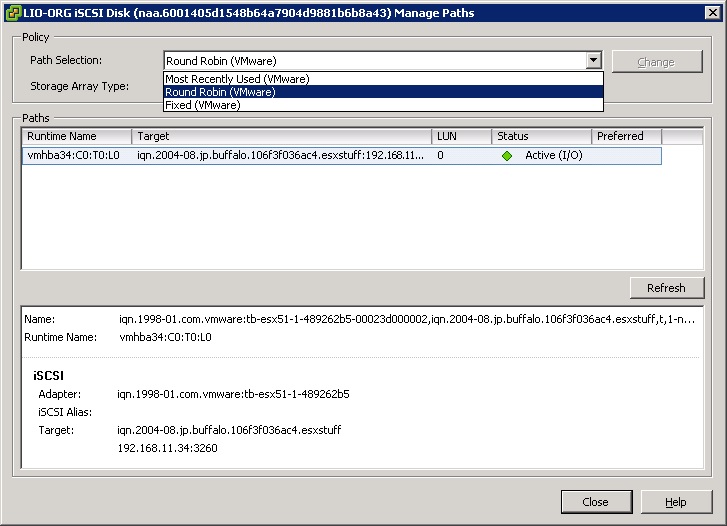Sort by the Status column header
Screen dimensions: 727x526
540,136
